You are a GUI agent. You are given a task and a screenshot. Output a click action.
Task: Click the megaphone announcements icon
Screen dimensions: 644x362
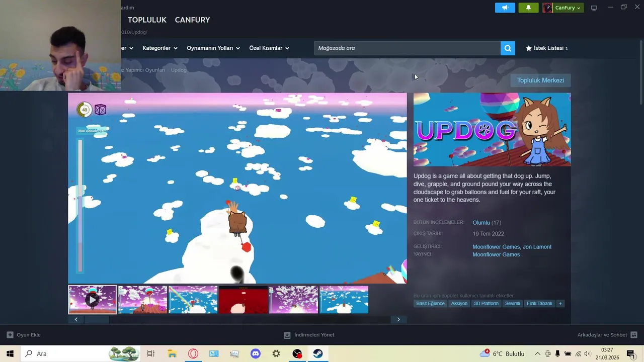point(505,8)
